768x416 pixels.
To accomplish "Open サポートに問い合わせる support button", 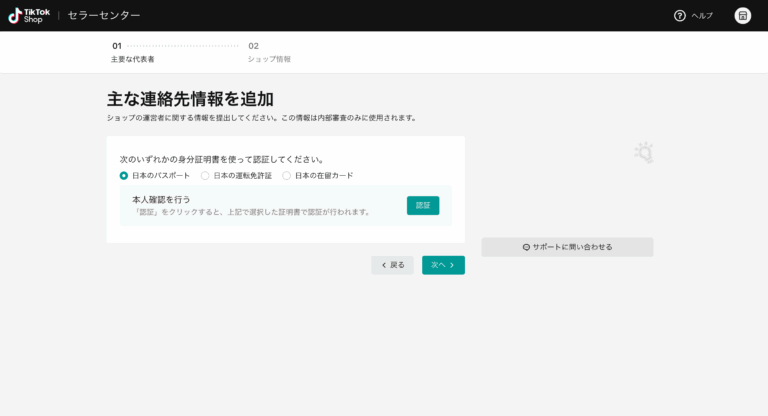I will 567,247.
